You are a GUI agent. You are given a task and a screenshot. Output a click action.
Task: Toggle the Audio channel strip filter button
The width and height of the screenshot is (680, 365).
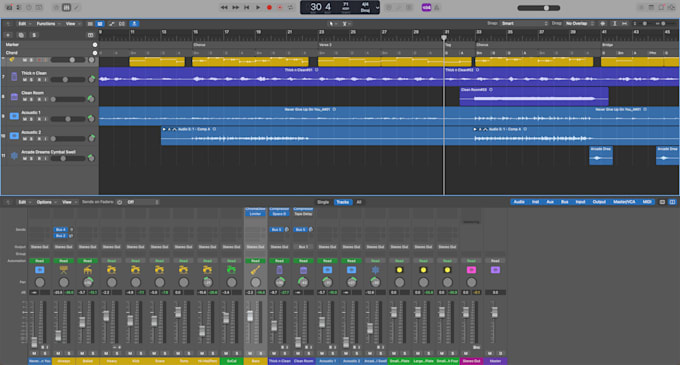point(519,202)
